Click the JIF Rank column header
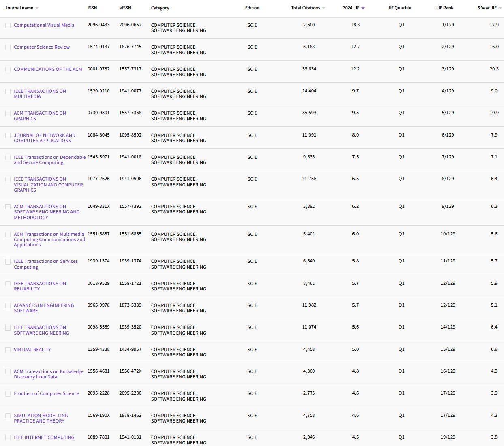 (x=445, y=8)
